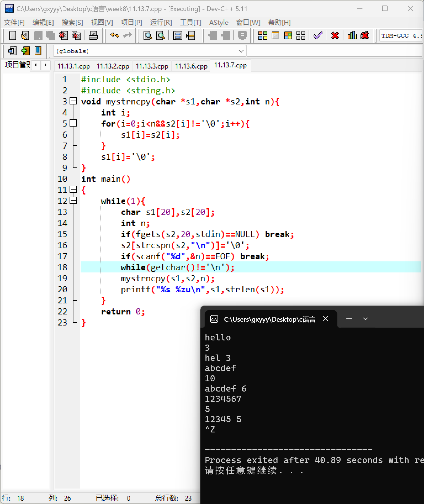Screen dimensions: 424x504
Task: Click the Compile toolbar icon
Action: tap(263, 35)
